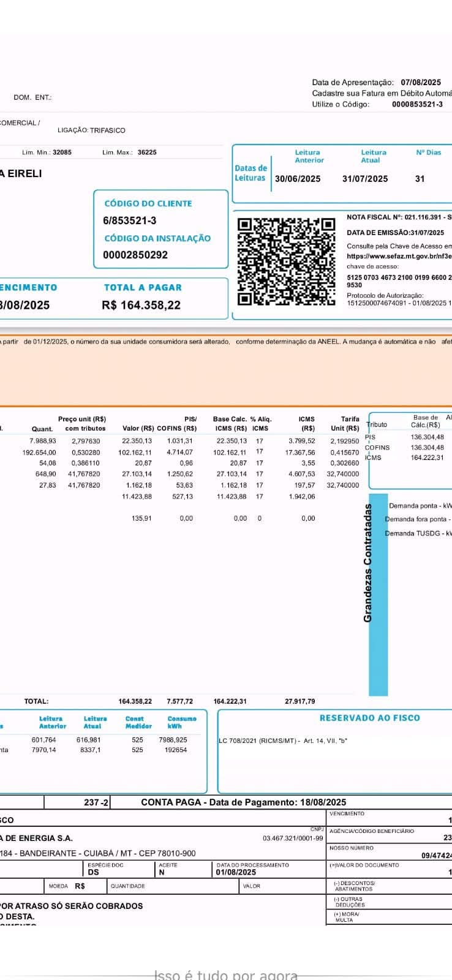This screenshot has width=452, height=980.
Task: Select the Grandezas Contratadas vertical label
Action: [x=368, y=562]
